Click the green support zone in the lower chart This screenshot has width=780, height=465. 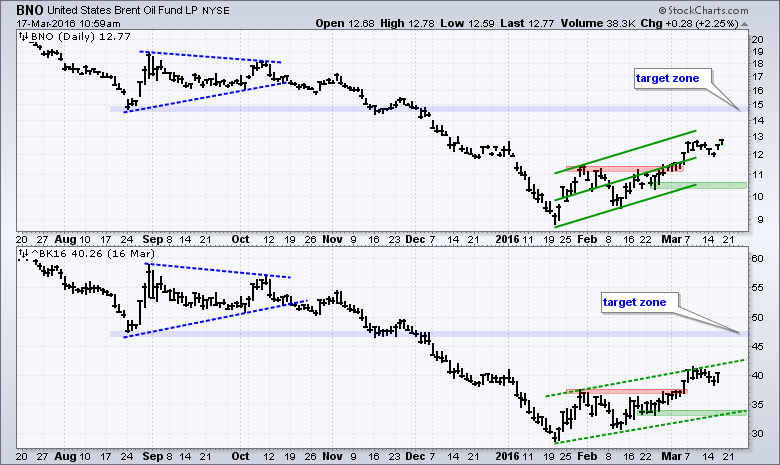click(x=694, y=413)
